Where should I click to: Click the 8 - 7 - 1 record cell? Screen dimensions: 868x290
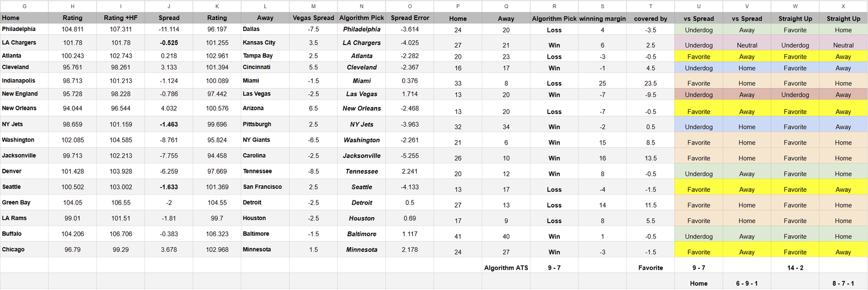click(843, 283)
